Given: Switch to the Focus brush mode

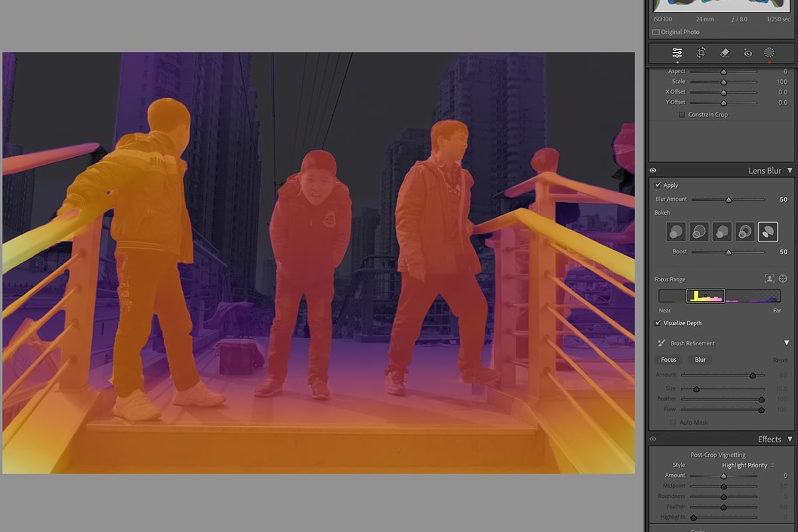Looking at the screenshot, I should coord(668,359).
